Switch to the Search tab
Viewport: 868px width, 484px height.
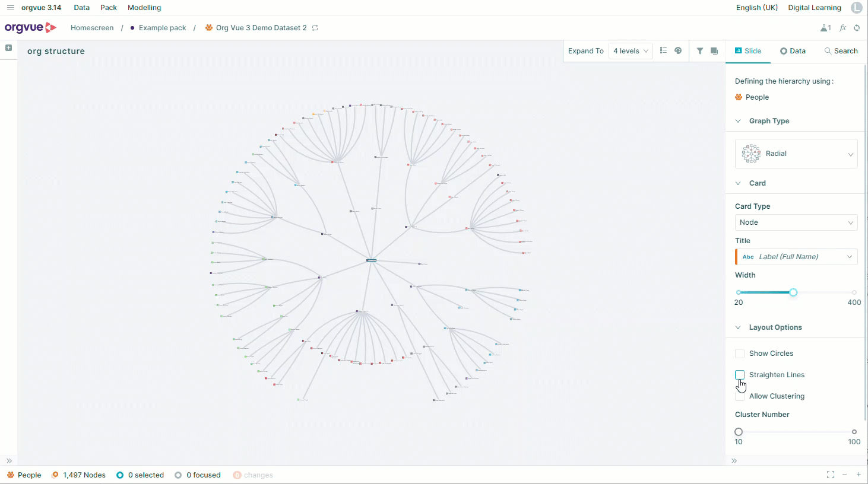pyautogui.click(x=841, y=51)
